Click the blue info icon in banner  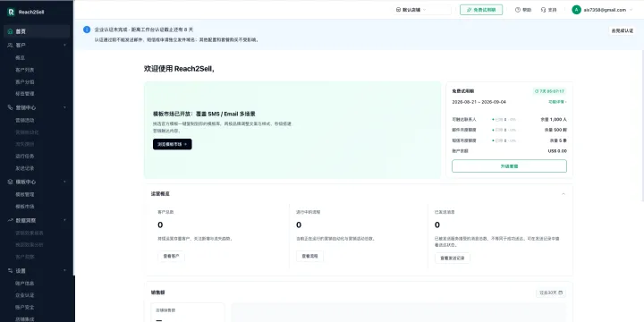point(87,30)
